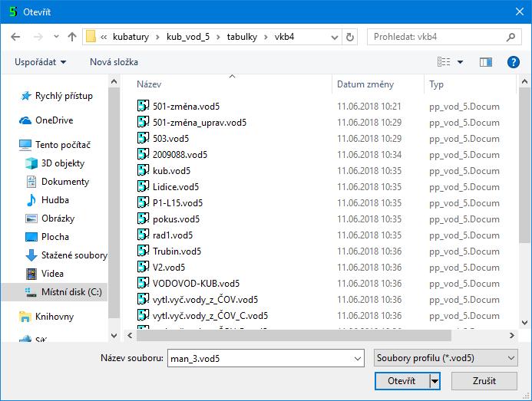
Task: Click the Otevřít button
Action: click(401, 381)
